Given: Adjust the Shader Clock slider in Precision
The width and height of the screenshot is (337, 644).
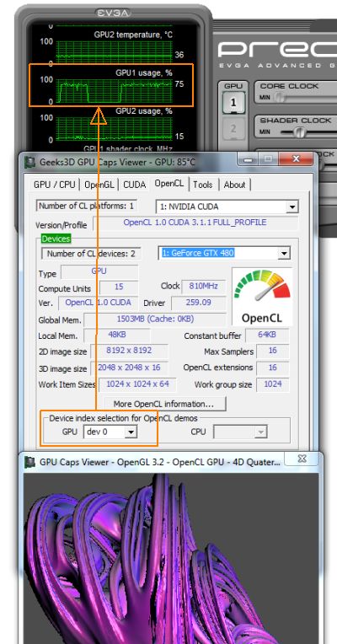Looking at the screenshot, I should [x=300, y=132].
